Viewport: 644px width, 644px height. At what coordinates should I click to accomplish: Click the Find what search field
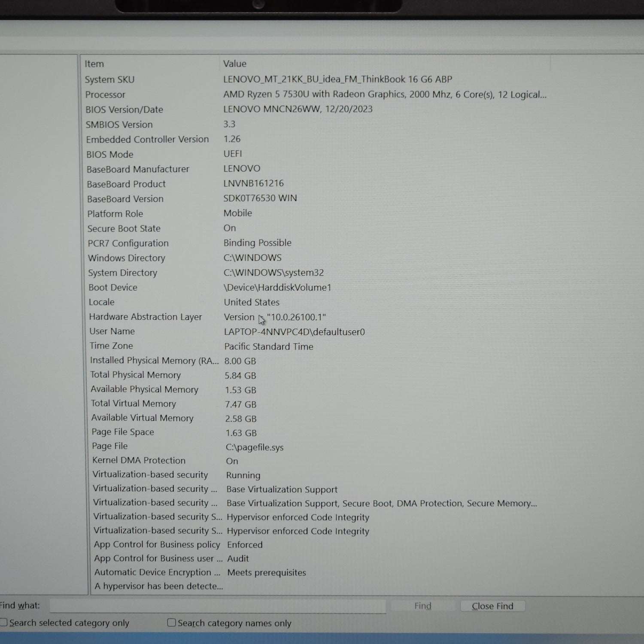pos(217,606)
